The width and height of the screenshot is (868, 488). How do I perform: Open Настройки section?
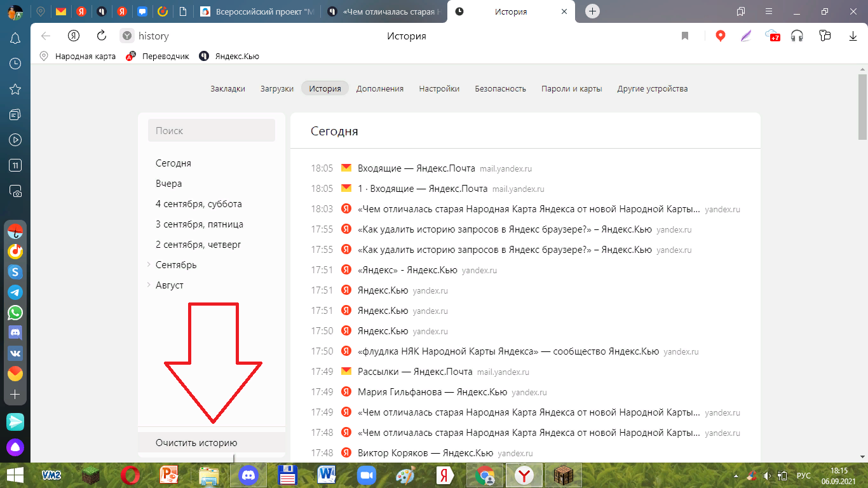(x=439, y=89)
